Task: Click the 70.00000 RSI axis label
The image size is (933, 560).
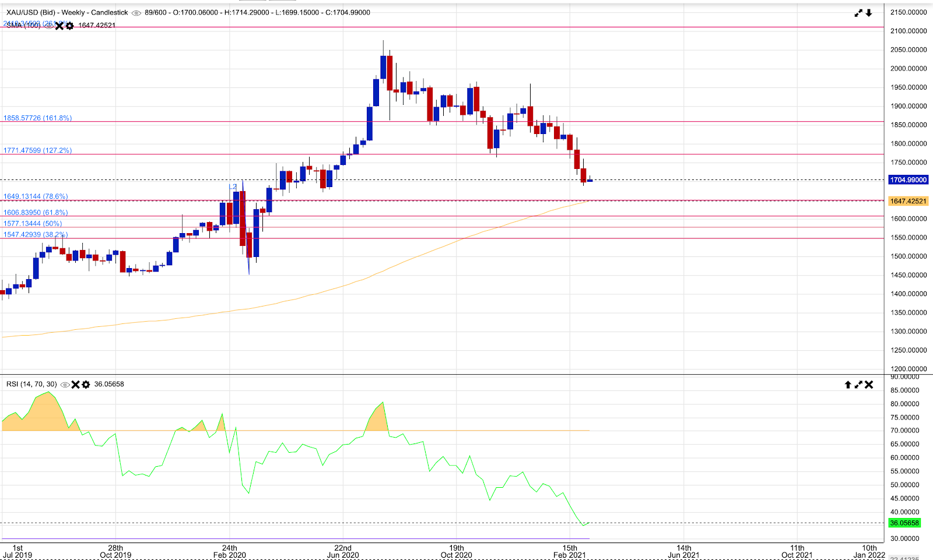Action: pos(904,431)
